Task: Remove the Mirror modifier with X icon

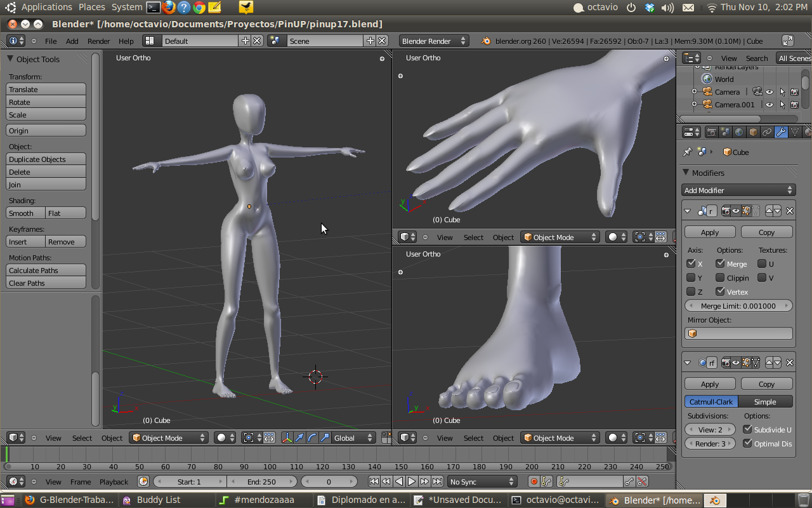Action: coord(790,211)
